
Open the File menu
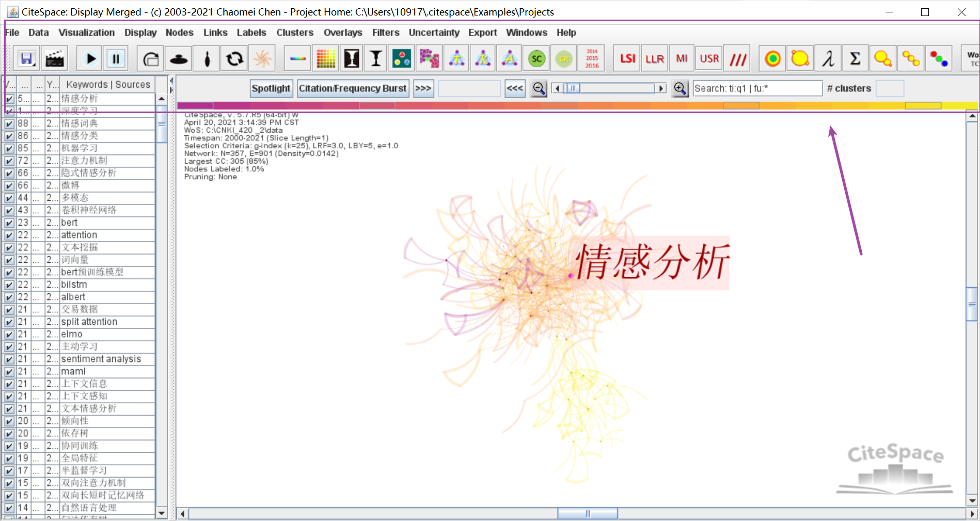12,33
